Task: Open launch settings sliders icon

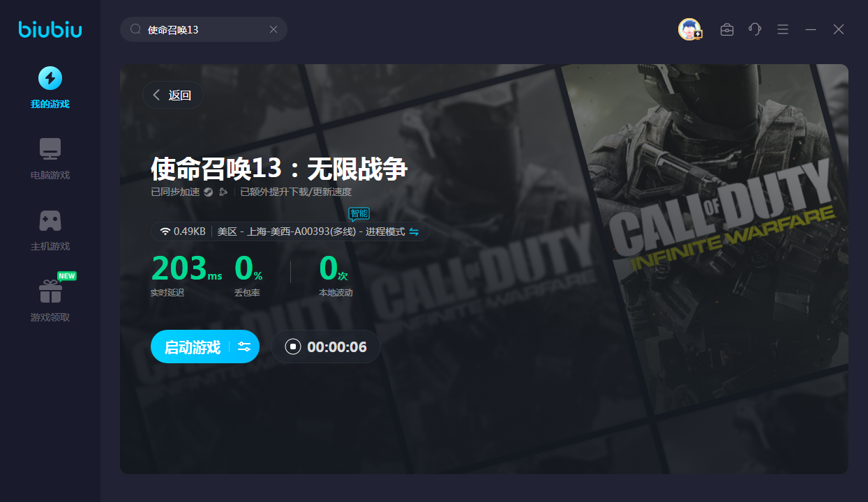Action: pyautogui.click(x=244, y=347)
